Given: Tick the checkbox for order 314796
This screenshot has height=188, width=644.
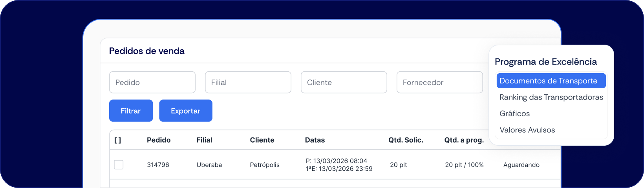Looking at the screenshot, I should (x=119, y=164).
